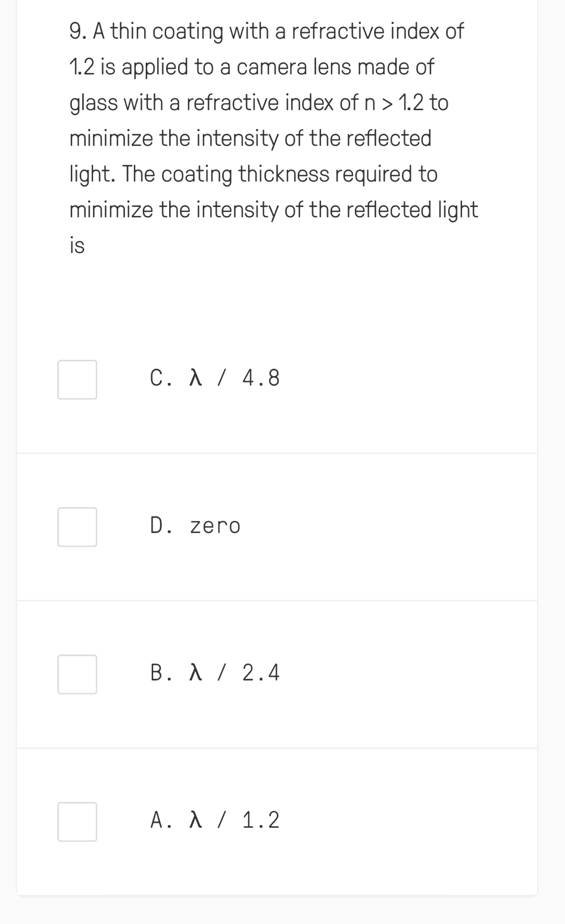Viewport: 565px width, 924px height.
Task: Click the value "4.8" in option C
Action: pyautogui.click(x=261, y=378)
